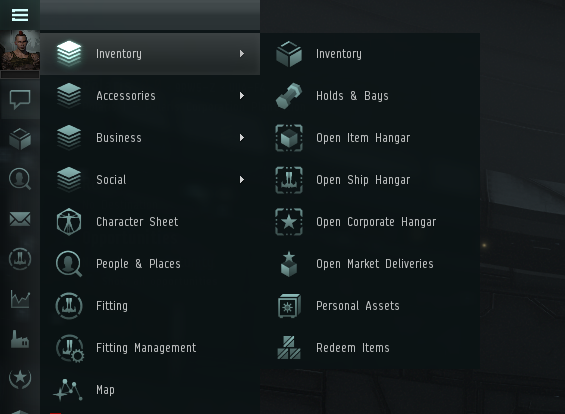The width and height of the screenshot is (565, 414).
Task: Choose Open Ship Hangar
Action: pos(370,179)
